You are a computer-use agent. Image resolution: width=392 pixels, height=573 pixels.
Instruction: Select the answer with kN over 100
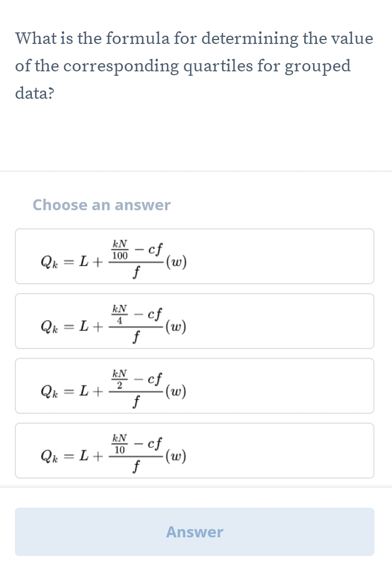[195, 256]
